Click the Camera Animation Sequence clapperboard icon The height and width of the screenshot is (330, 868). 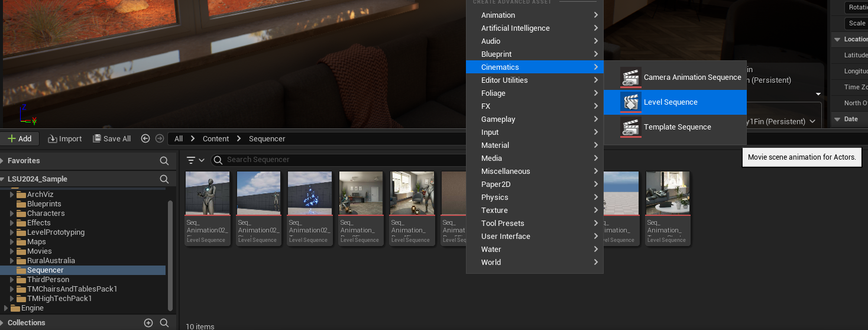click(631, 77)
